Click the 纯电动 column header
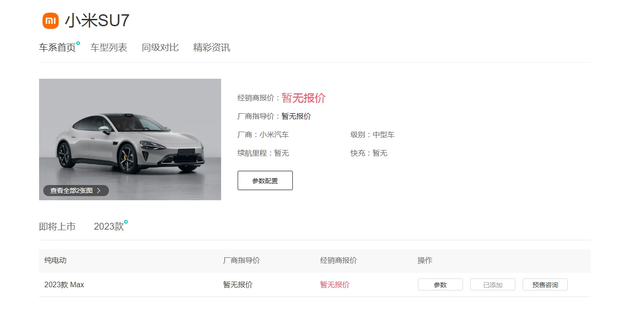Viewport: 644px width, 313px height. (56, 261)
